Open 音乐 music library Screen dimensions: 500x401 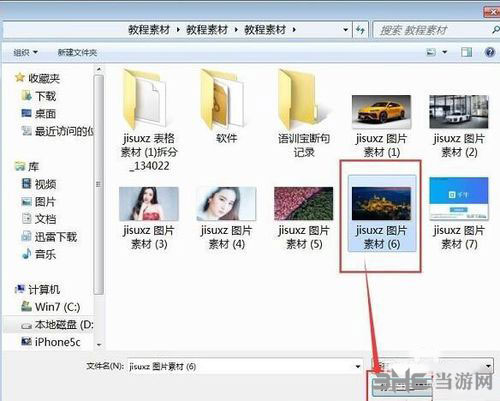[45, 254]
